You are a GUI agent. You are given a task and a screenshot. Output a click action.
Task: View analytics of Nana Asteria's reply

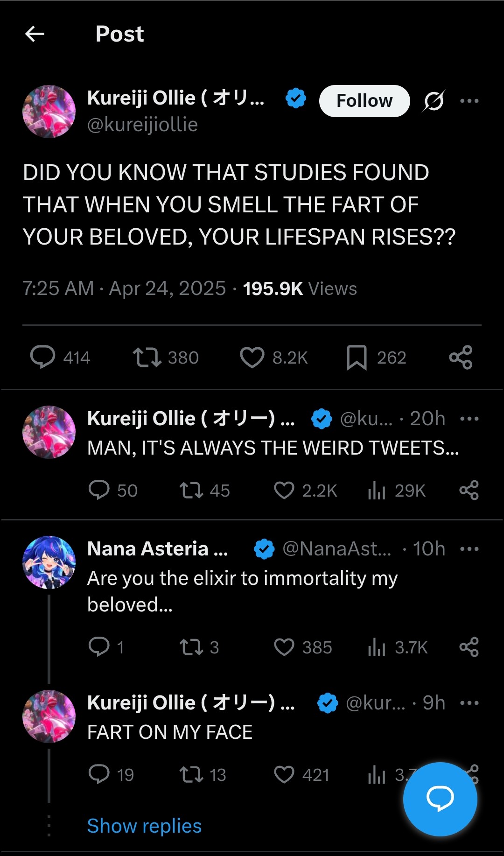(x=377, y=647)
